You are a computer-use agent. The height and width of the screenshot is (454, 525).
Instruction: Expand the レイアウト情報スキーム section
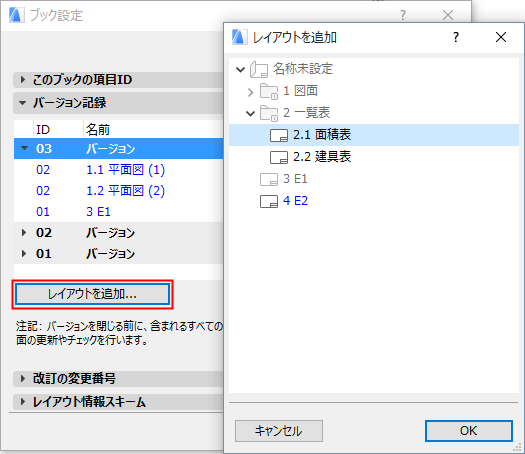pos(22,402)
